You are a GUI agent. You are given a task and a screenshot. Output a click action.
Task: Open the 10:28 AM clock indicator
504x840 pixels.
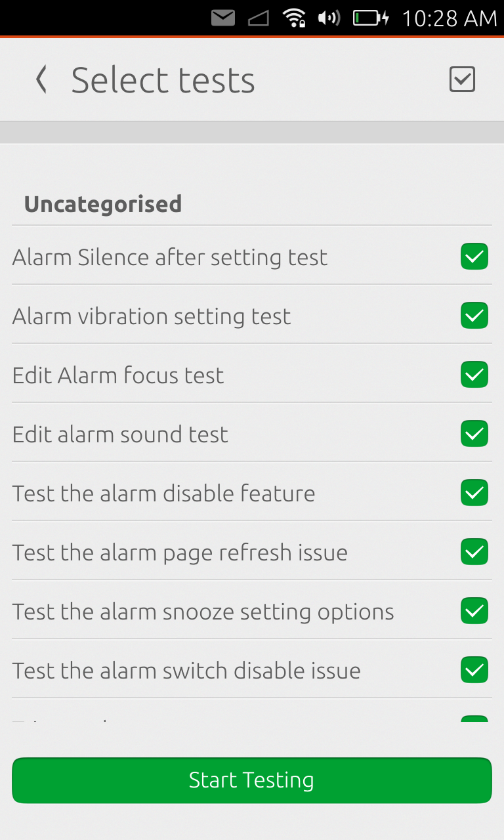449,18
